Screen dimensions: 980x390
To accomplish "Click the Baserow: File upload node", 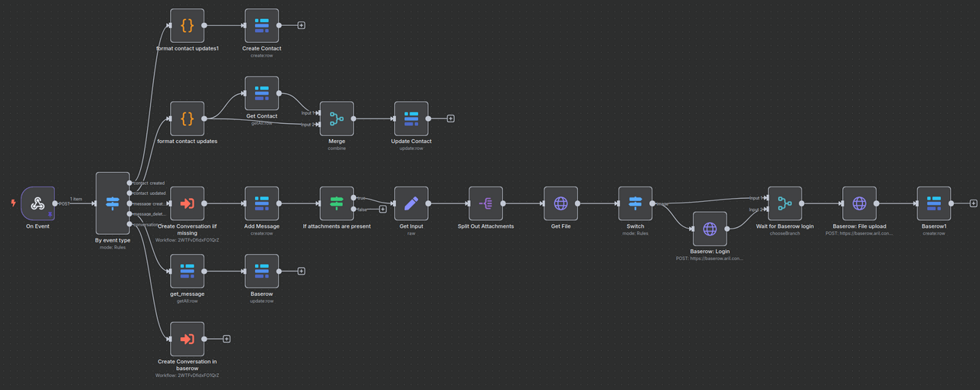I will [859, 203].
